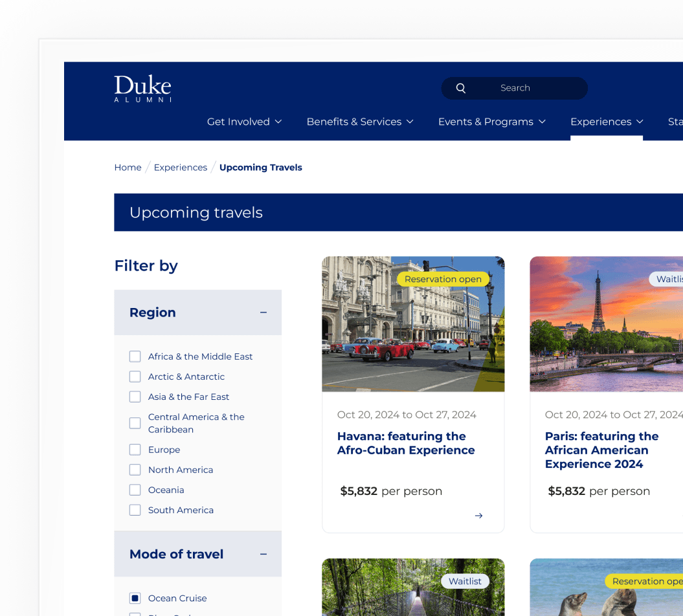Open the Get Involved menu

pyautogui.click(x=245, y=122)
